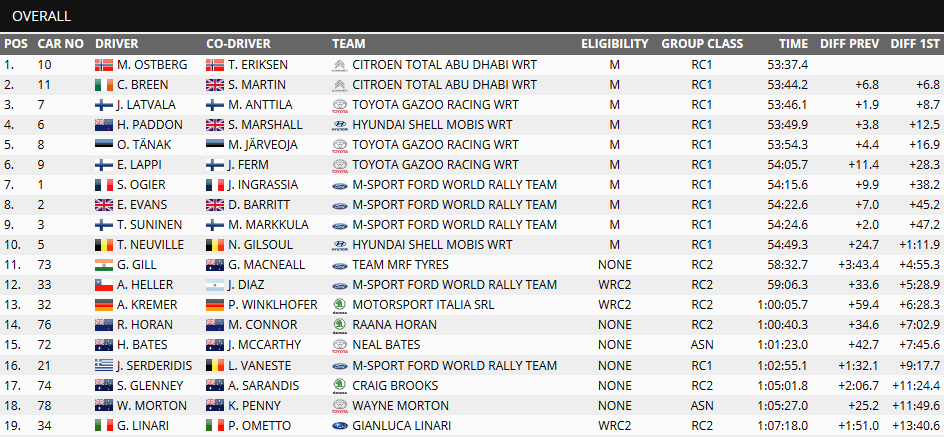Screen dimensions: 944x437
Task: Click the Indian flag beside G. Gill
Action: 103,265
